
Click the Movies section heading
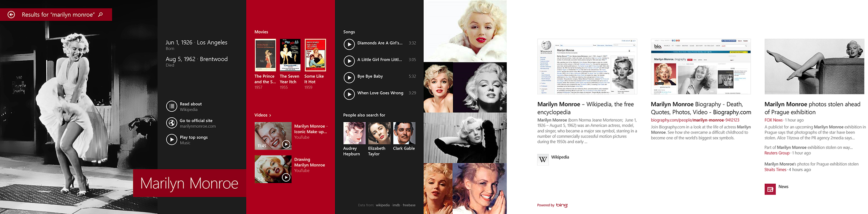(261, 32)
